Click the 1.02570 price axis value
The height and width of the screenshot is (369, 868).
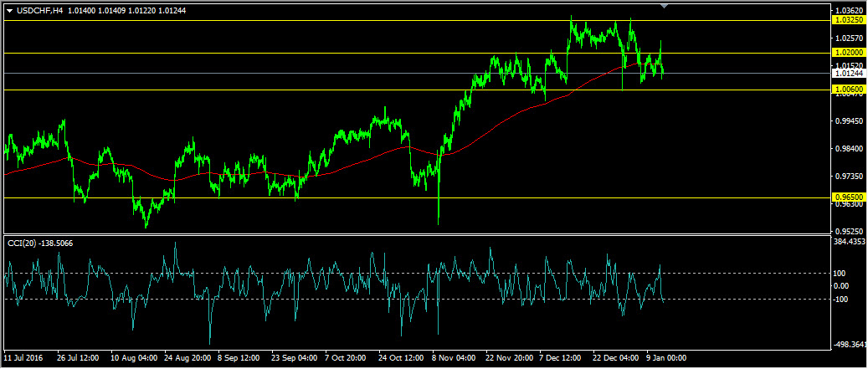pyautogui.click(x=849, y=38)
